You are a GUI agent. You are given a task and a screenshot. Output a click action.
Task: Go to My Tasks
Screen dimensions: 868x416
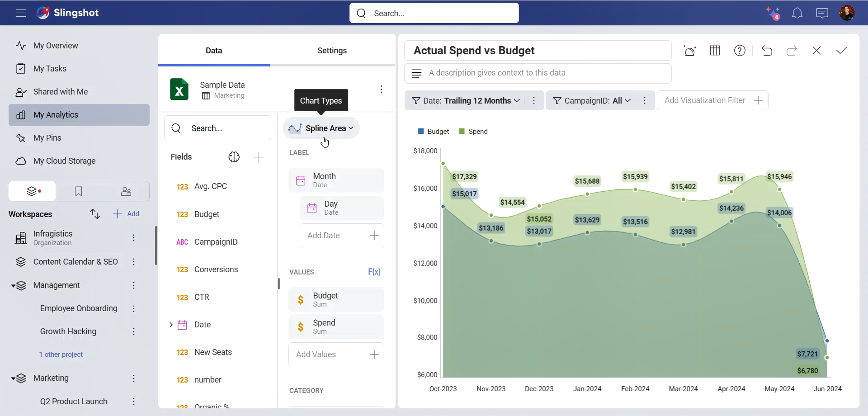pyautogui.click(x=79, y=69)
